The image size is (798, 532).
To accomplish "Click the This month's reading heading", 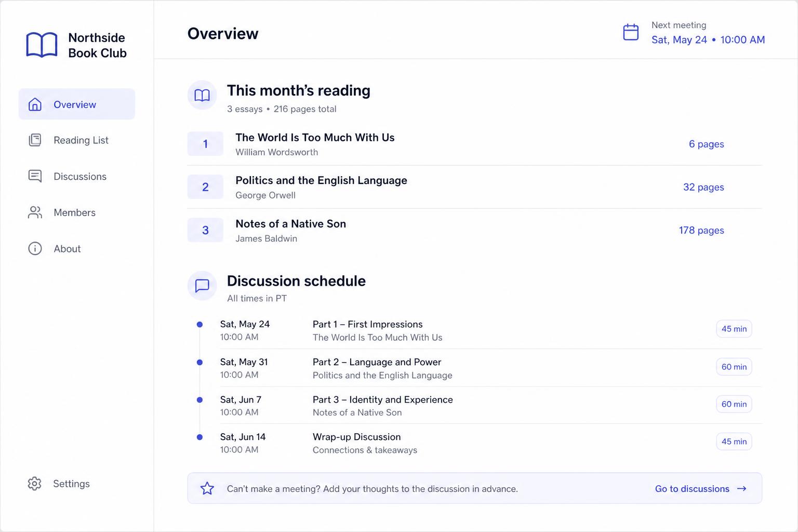I will tap(298, 90).
